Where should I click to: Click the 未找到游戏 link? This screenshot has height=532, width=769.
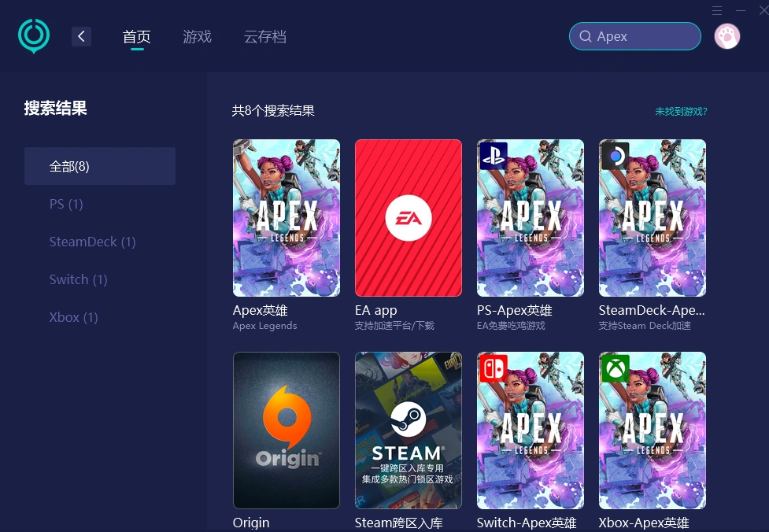pyautogui.click(x=681, y=112)
